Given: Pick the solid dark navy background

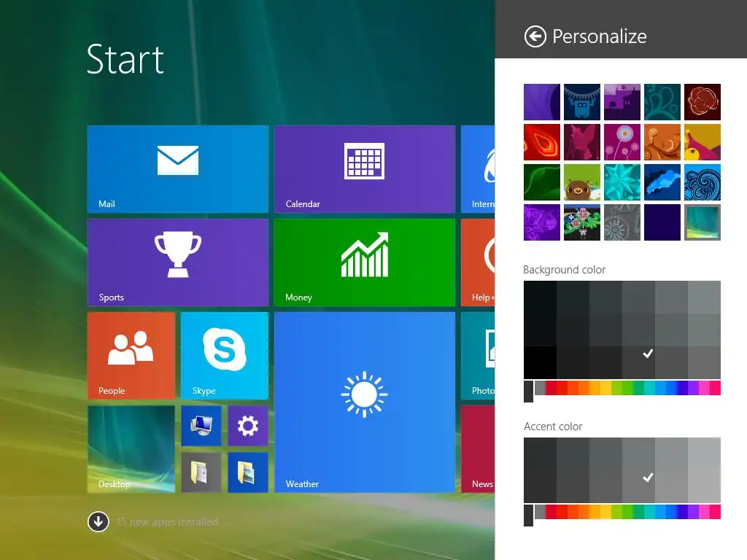Looking at the screenshot, I should click(x=662, y=222).
